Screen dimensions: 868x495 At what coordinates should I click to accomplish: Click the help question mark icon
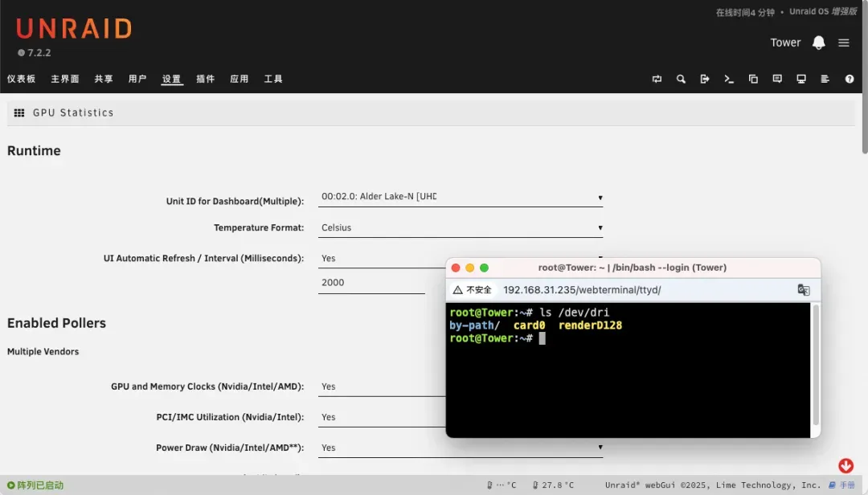pyautogui.click(x=850, y=79)
